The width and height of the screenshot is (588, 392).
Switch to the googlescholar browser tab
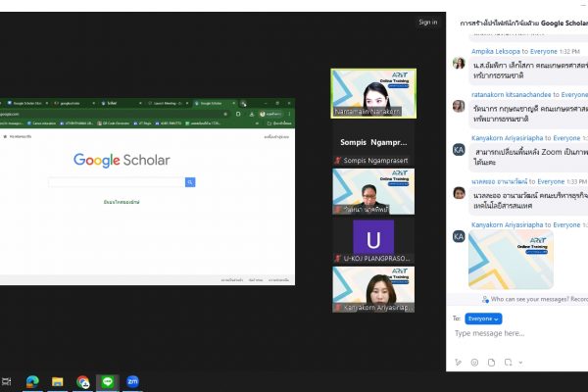click(x=73, y=103)
